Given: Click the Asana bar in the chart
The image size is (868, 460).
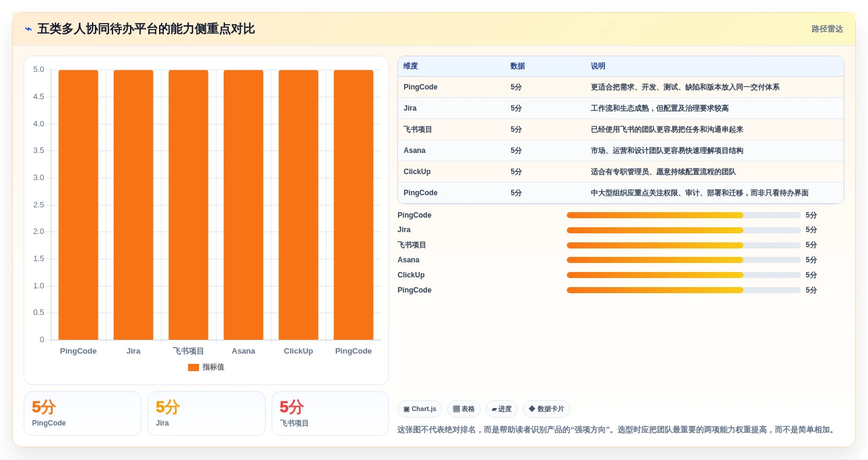Looking at the screenshot, I should [243, 205].
